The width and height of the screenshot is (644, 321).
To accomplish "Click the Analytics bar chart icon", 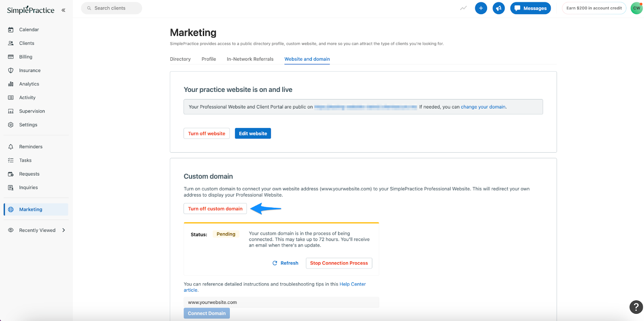I will point(11,84).
